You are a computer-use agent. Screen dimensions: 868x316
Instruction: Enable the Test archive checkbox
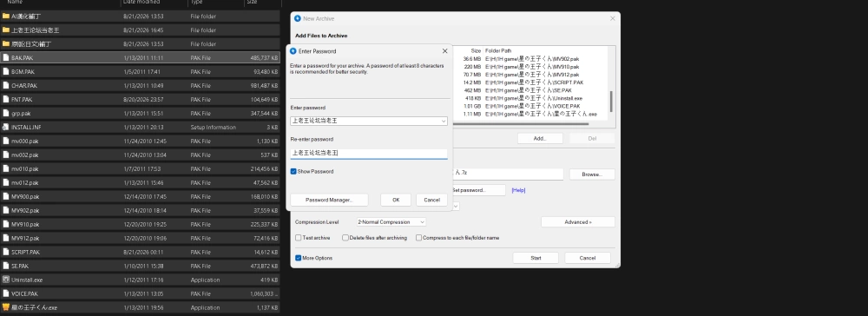[299, 238]
